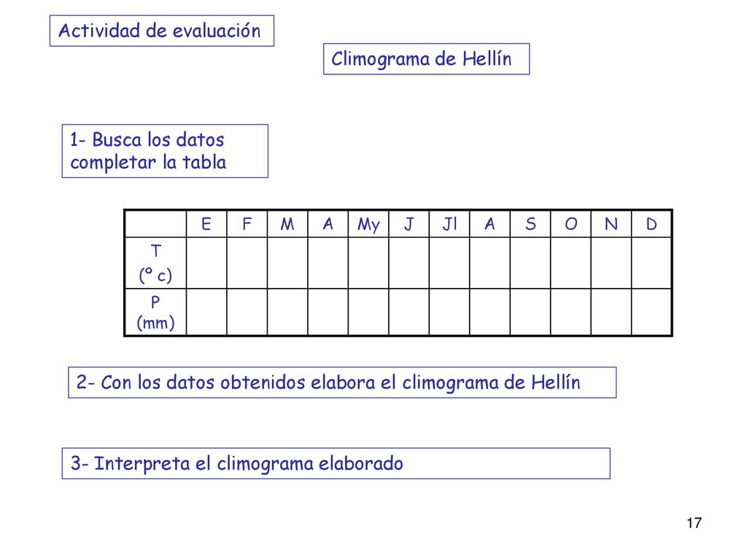The height and width of the screenshot is (560, 747).
Task: Click the 'Jl' month column header
Action: pos(449,224)
